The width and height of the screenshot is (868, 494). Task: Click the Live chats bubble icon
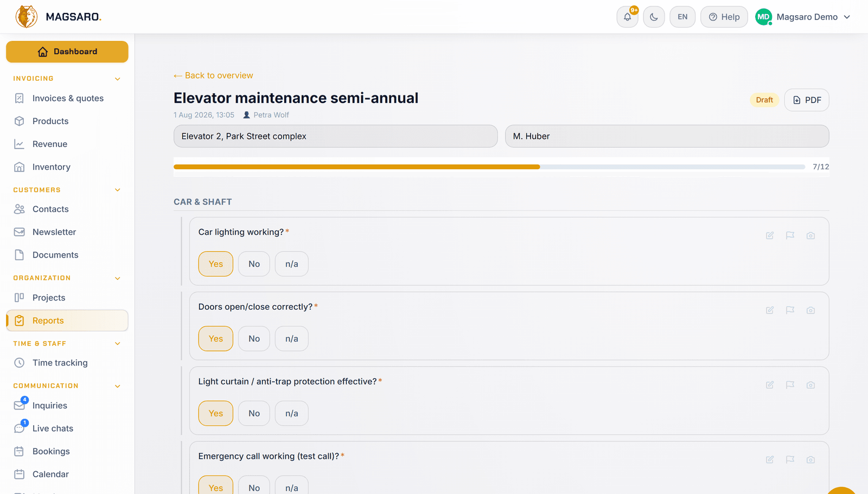click(20, 428)
